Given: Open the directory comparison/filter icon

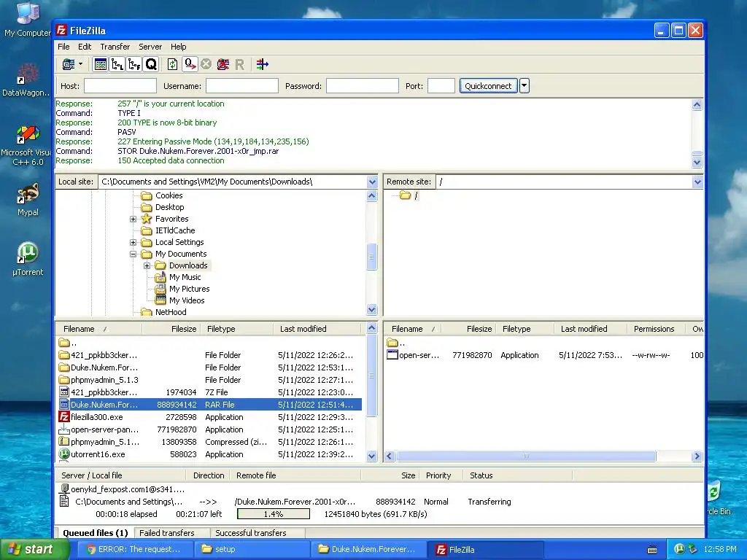Looking at the screenshot, I should pos(262,64).
